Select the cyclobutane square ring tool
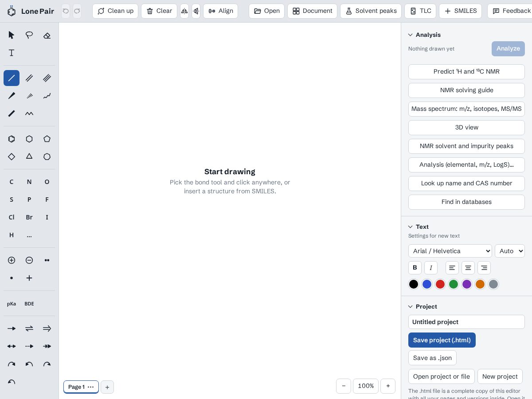The height and width of the screenshot is (399, 532). click(x=12, y=156)
